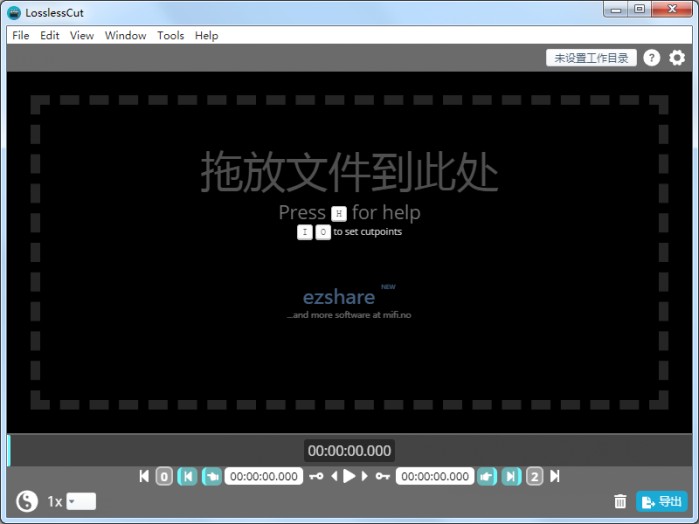The height and width of the screenshot is (524, 699).
Task: Select previous segment number 0 button
Action: (x=164, y=476)
